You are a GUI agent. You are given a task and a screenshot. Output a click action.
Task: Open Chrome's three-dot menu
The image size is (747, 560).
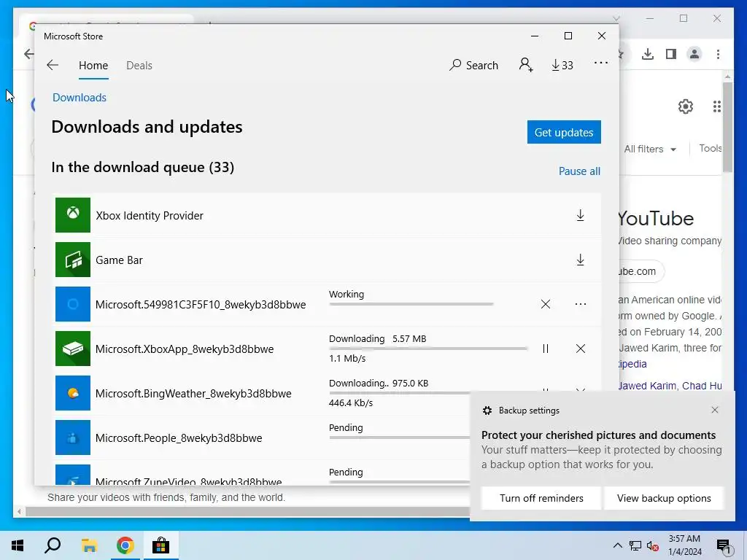pos(718,54)
